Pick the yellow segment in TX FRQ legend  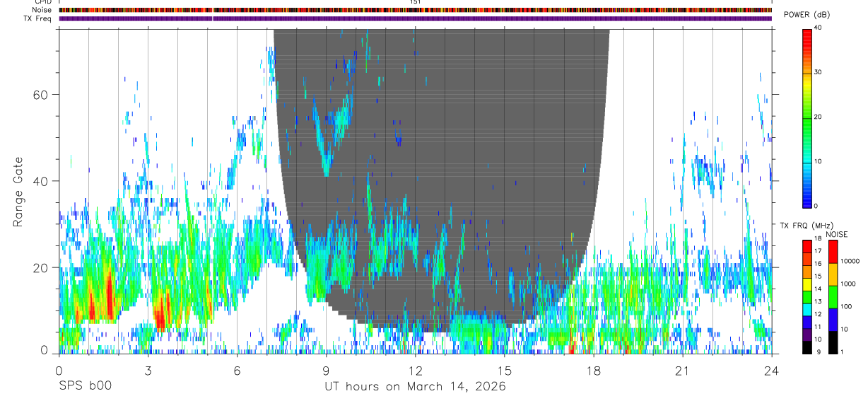[807, 284]
